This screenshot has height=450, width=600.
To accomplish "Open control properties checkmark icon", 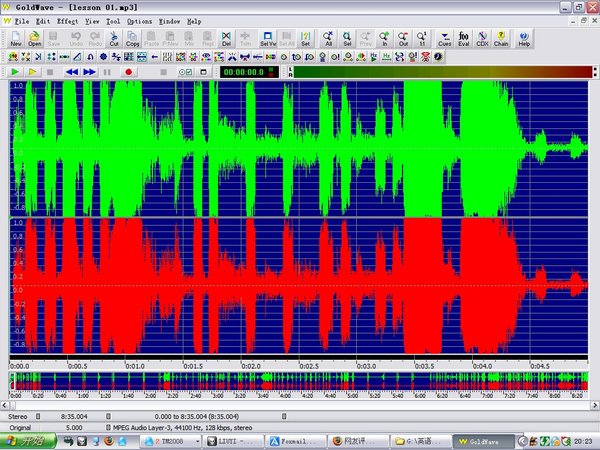I will click(185, 72).
